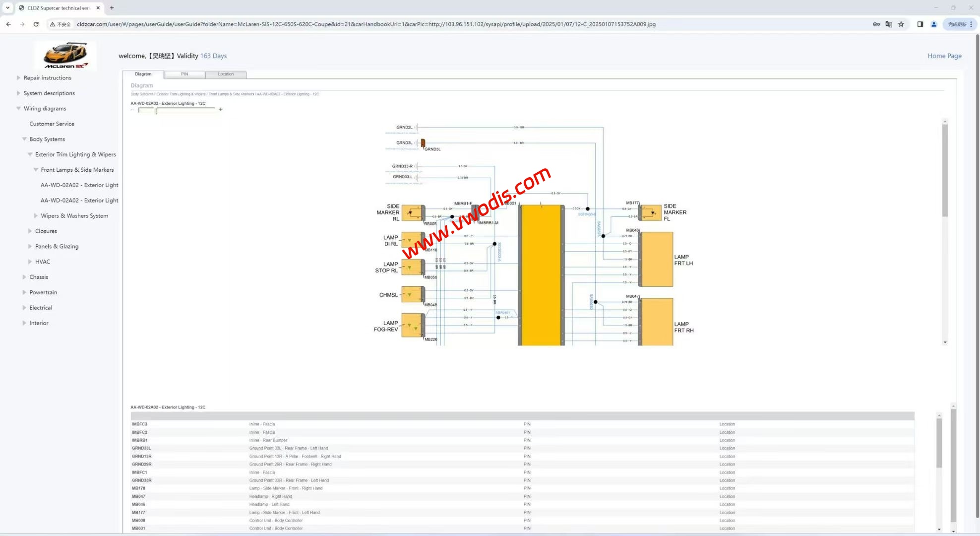Click LAMP DI RL component symbol
The height and width of the screenshot is (536, 980).
point(413,240)
